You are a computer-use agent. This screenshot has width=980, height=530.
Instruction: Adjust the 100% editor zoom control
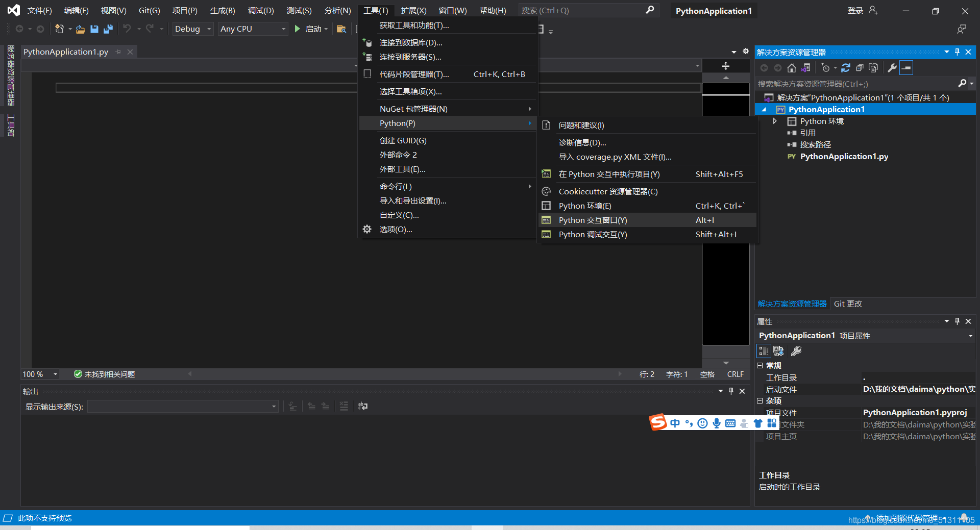[39, 374]
